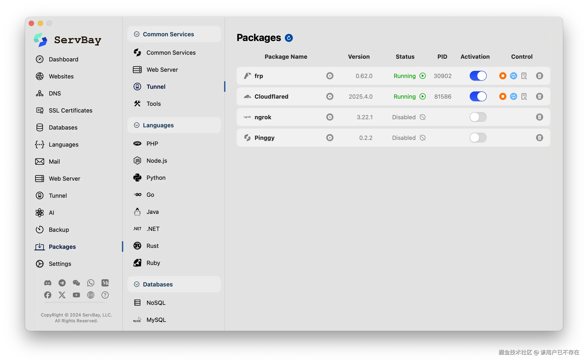
Task: Refresh the Packages list
Action: tap(289, 38)
